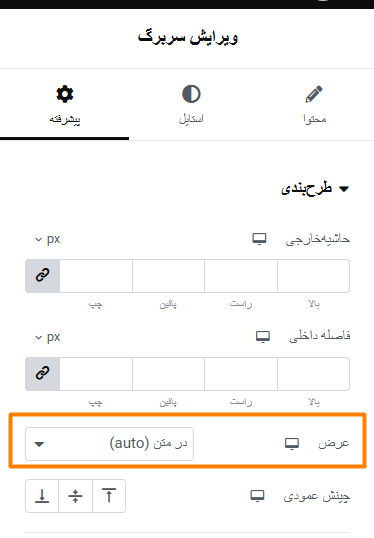The height and width of the screenshot is (538, 374).
Task: Align vertically to middle
Action: coord(75,496)
